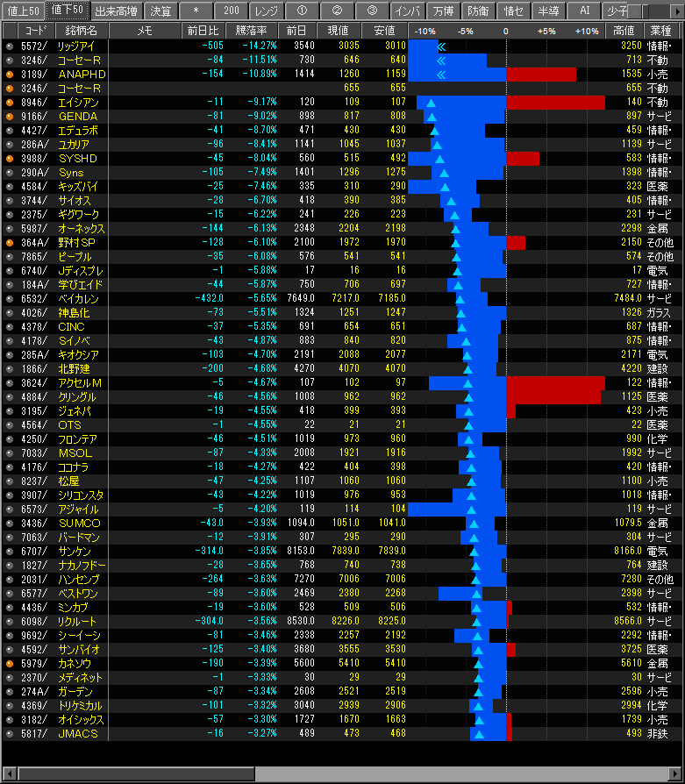Select stock name 神島化
Screen dimensions: 685x784
tap(74, 312)
